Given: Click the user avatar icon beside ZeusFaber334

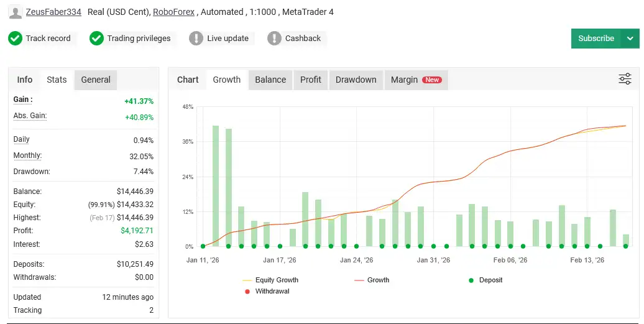Looking at the screenshot, I should (16, 12).
